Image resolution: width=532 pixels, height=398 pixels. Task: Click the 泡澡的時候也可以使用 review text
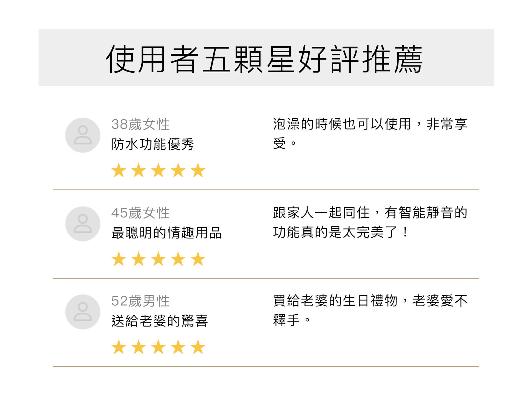point(370,134)
